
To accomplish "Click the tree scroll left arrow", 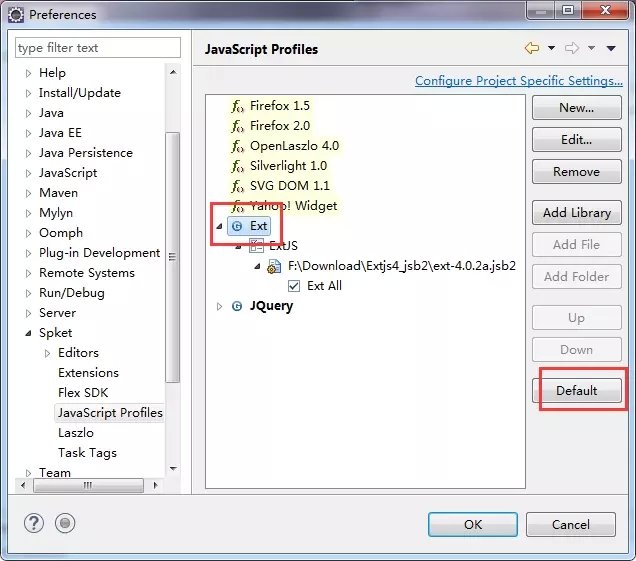I will click(x=23, y=485).
